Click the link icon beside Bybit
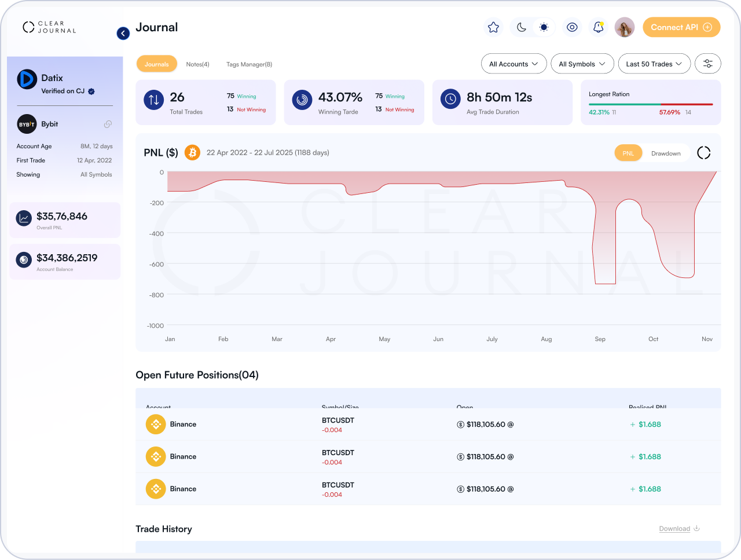Screen dimensions: 741x560 (108, 125)
